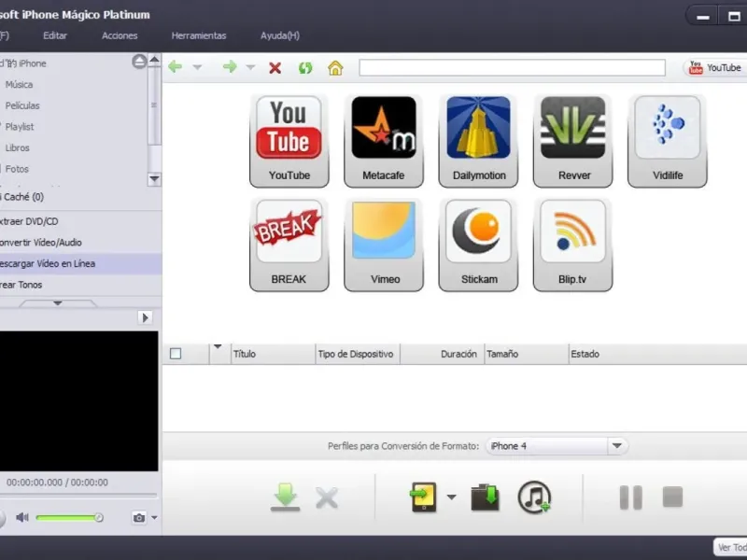Refresh the page with green arrows icon
The height and width of the screenshot is (560, 747).
pyautogui.click(x=304, y=67)
